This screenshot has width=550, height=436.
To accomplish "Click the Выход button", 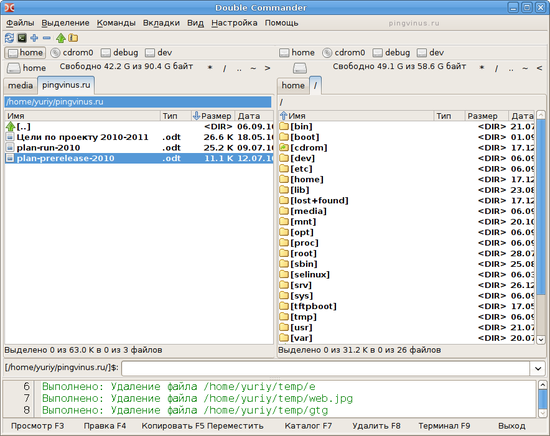I will coord(512,426).
